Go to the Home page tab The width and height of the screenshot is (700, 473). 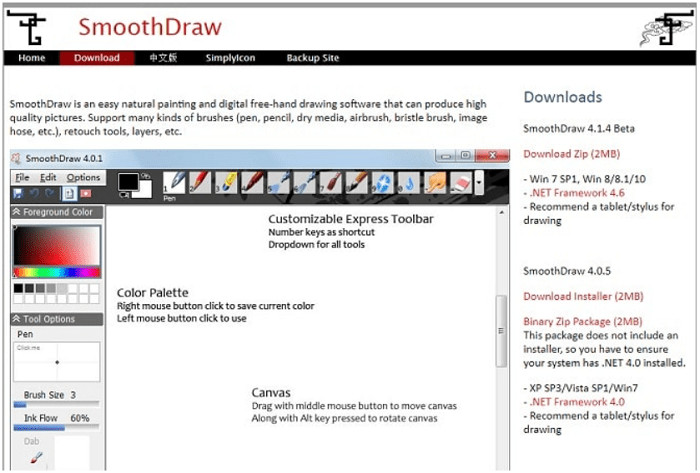tap(32, 58)
